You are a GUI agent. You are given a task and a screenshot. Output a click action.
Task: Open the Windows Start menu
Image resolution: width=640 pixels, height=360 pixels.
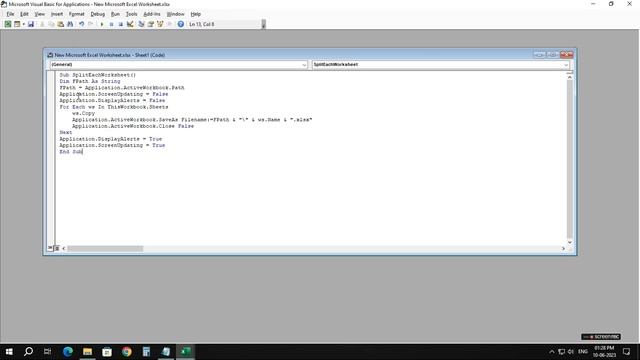coord(9,351)
